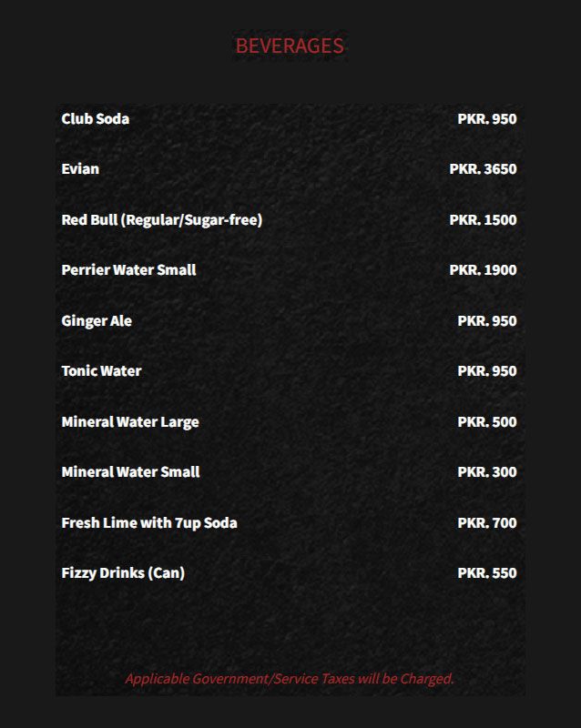Viewport: 581px width, 728px height.
Task: Select the Club Soda menu item
Action: (x=96, y=119)
